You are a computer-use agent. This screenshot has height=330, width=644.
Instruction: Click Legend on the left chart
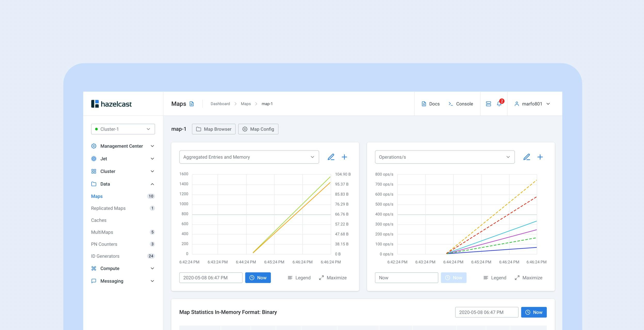[299, 277]
